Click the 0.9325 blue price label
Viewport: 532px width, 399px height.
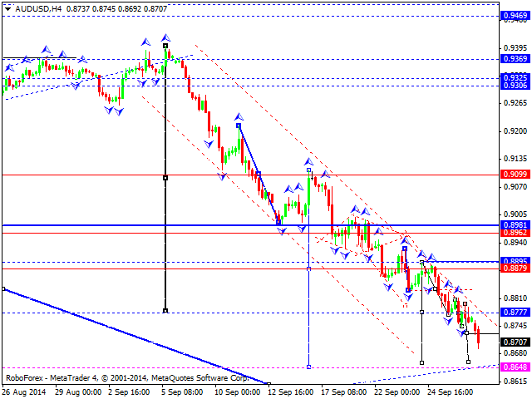[x=515, y=78]
